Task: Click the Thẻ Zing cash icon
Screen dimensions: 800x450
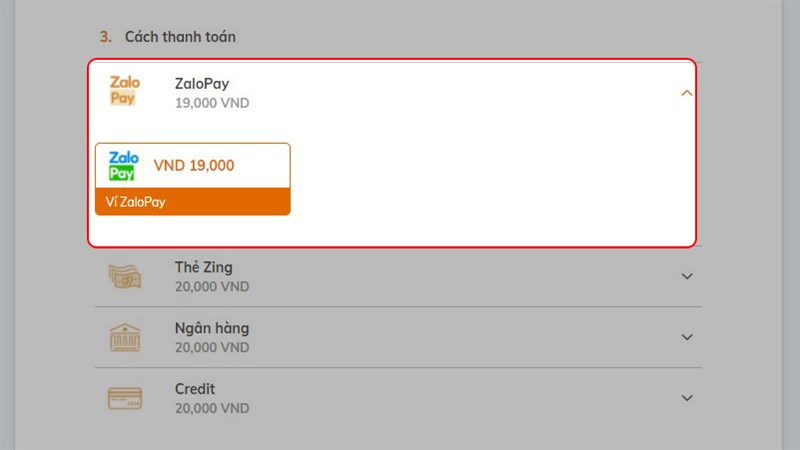Action: 124,277
